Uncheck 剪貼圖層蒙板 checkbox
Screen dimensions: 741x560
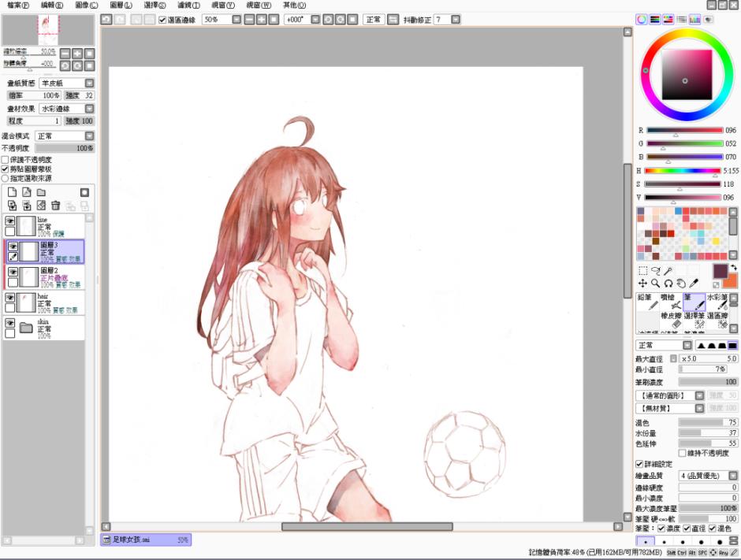pos(5,169)
